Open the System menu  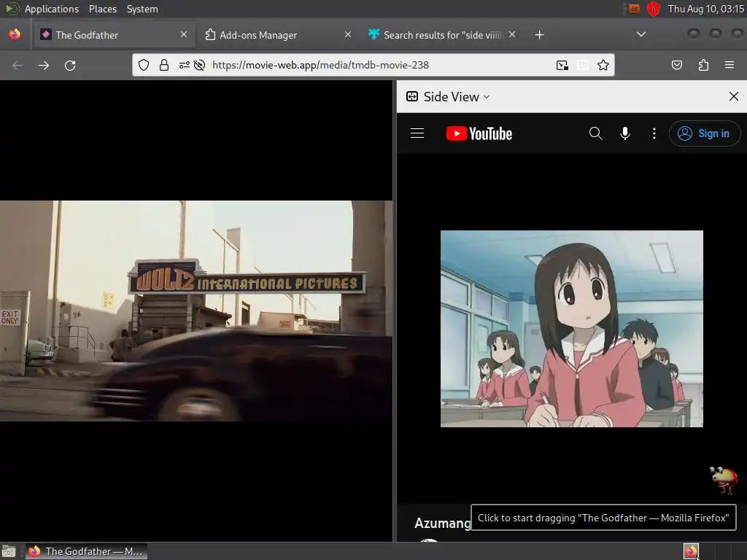[x=142, y=9]
